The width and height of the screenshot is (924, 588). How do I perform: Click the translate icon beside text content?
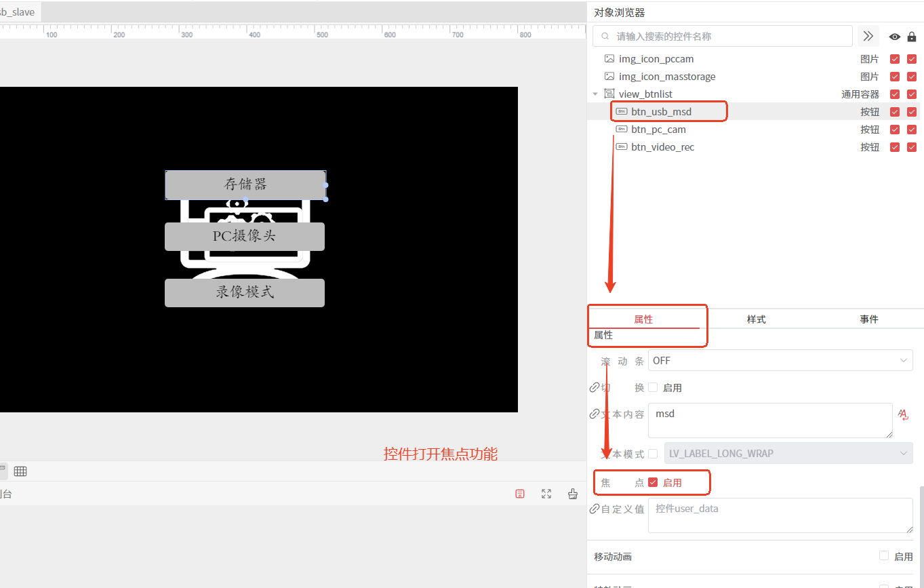(x=903, y=414)
